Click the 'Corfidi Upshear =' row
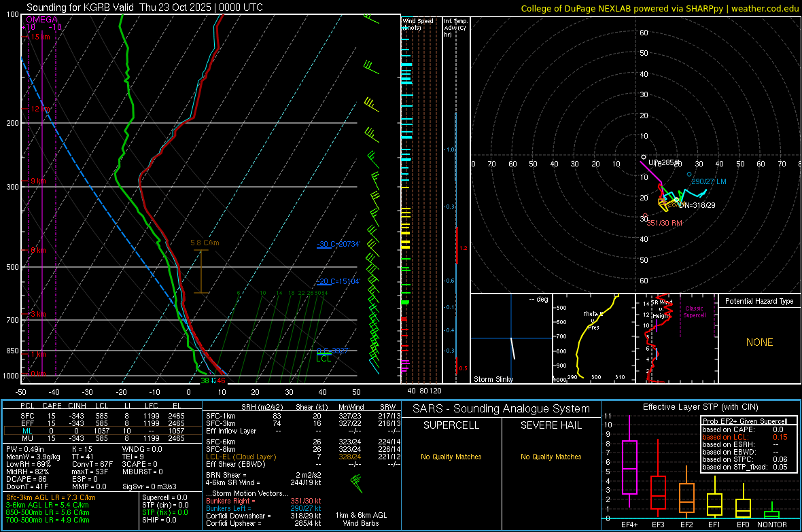Viewport: 802px width, 532px height. point(264,522)
